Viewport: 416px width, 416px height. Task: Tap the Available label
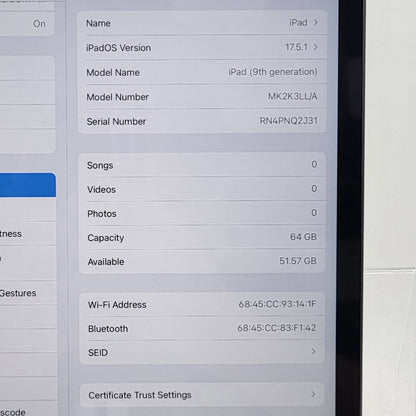tap(106, 262)
